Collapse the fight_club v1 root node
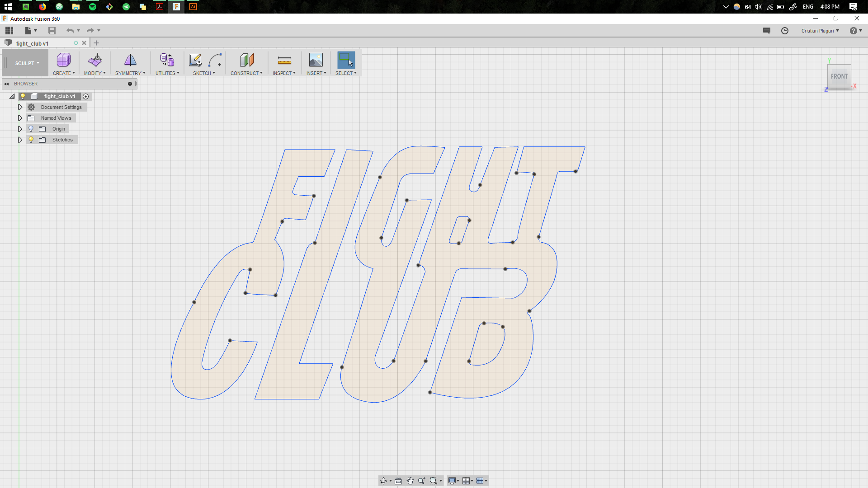This screenshot has width=868, height=488. 12,96
